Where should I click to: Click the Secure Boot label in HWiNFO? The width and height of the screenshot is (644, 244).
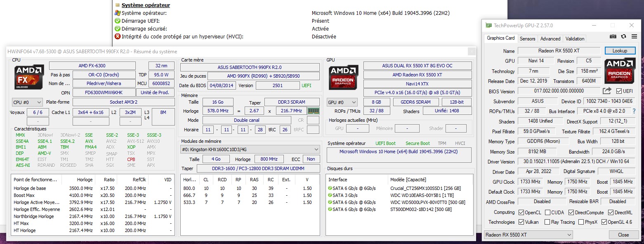pyautogui.click(x=418, y=143)
